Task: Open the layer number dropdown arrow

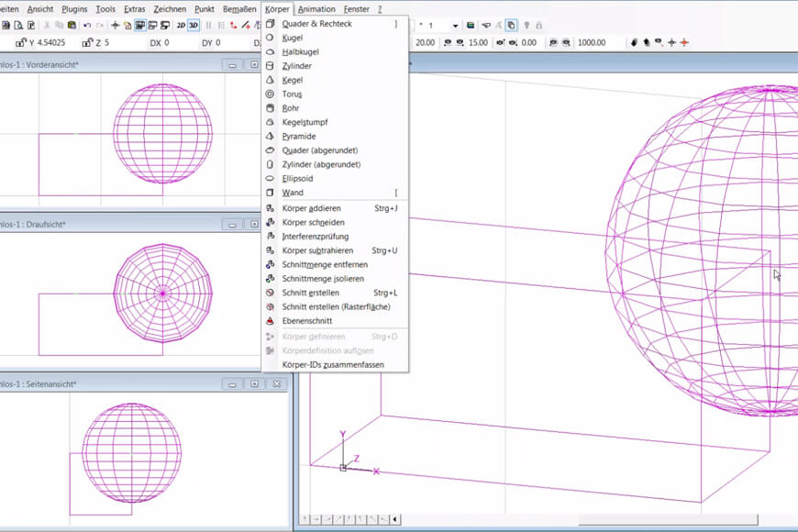Action: (455, 26)
